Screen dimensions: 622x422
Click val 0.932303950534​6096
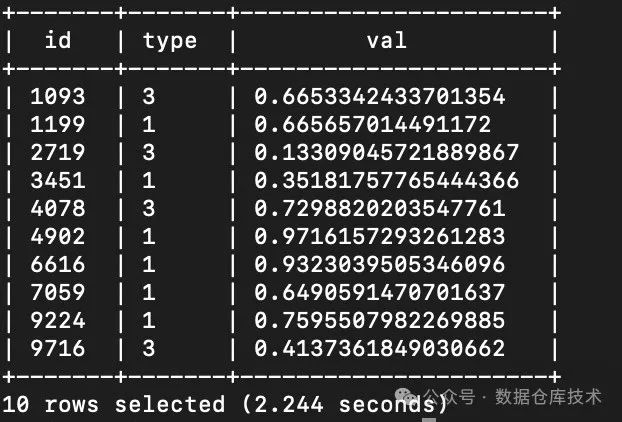tap(380, 264)
